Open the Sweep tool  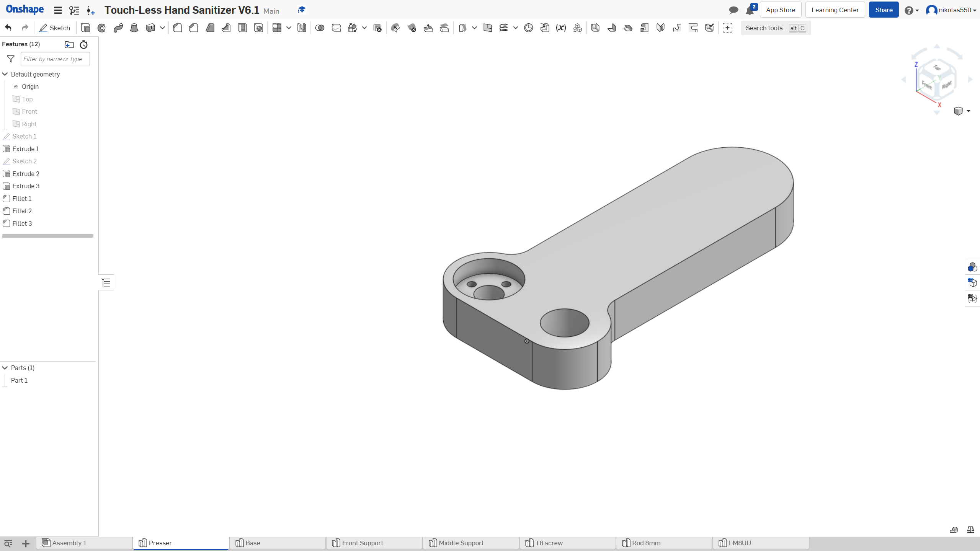point(118,28)
